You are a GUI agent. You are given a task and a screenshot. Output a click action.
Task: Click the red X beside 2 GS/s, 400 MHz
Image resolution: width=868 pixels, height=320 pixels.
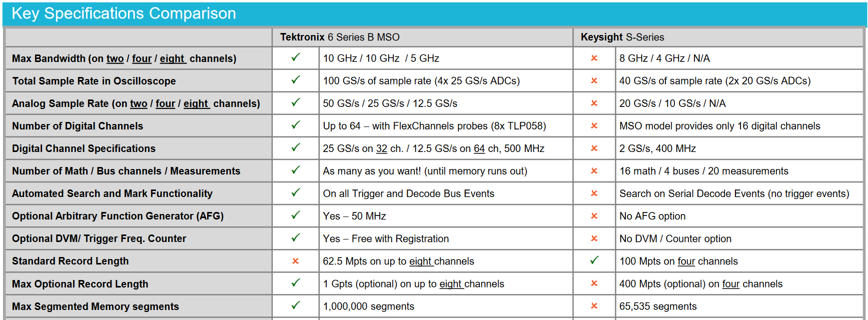tap(594, 148)
